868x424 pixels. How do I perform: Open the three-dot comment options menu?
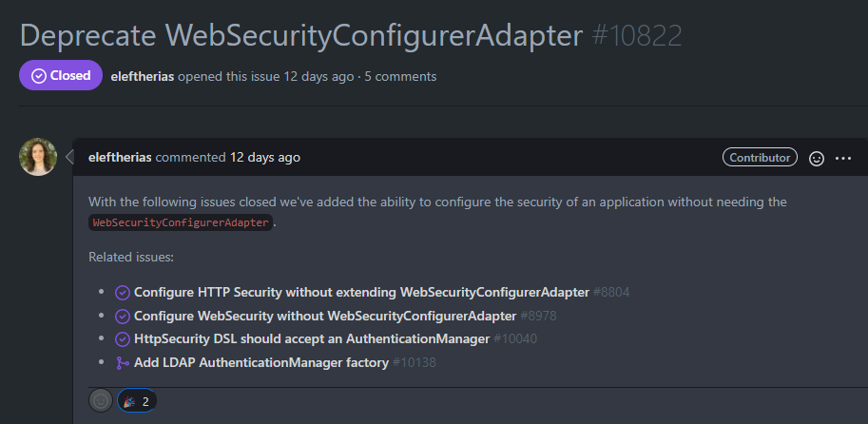pos(843,158)
